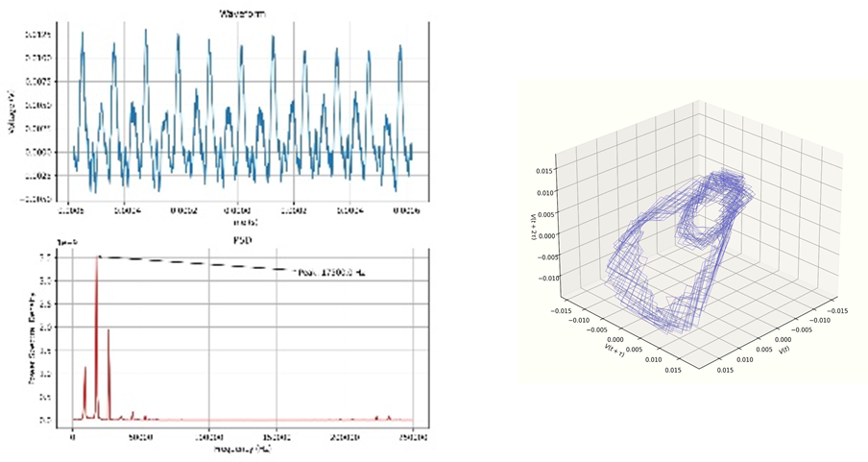This screenshot has height=462, width=868.
Task: Select the Peak 17500.0 Hz annotation text
Action: coord(331,273)
